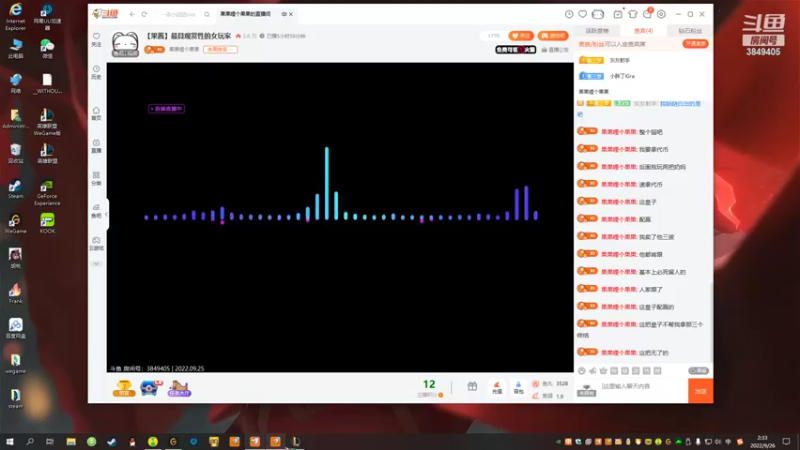This screenshot has height=450, width=800.
Task: Click the recharge button
Action: [497, 388]
